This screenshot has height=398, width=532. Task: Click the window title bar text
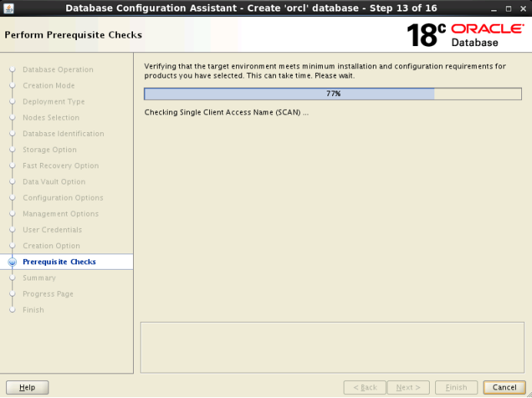click(251, 8)
